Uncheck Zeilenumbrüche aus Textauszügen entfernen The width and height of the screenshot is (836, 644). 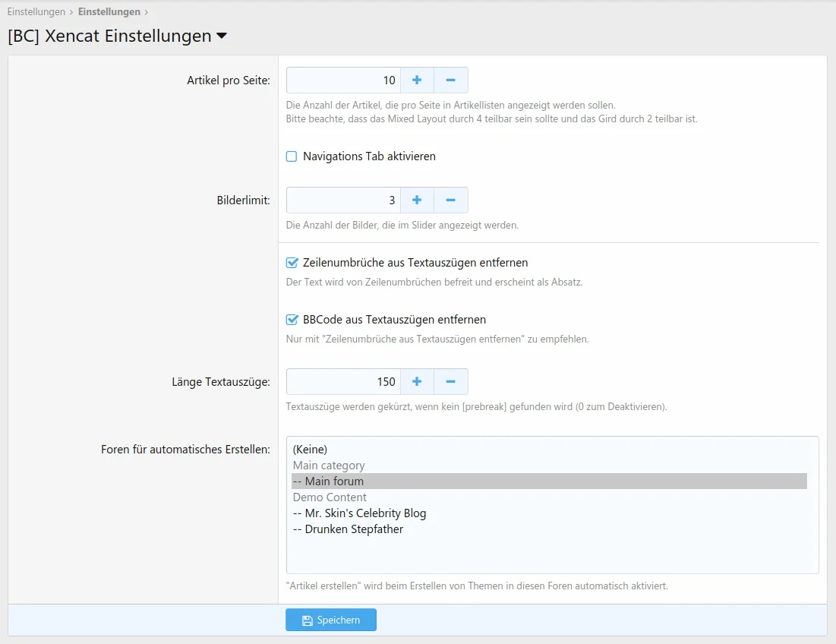coord(292,263)
